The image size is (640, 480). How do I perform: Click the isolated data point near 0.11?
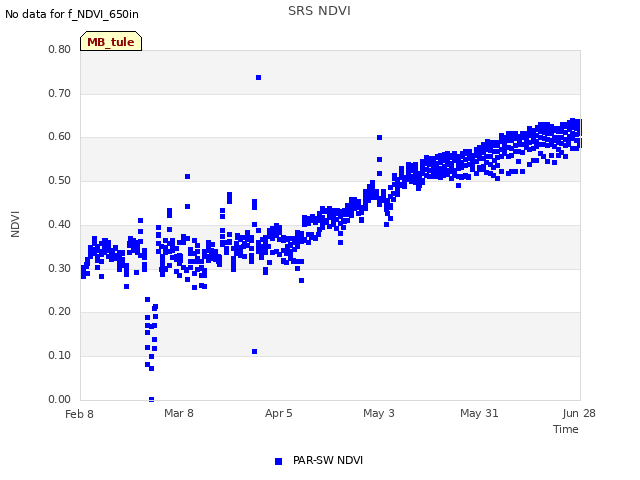(254, 351)
